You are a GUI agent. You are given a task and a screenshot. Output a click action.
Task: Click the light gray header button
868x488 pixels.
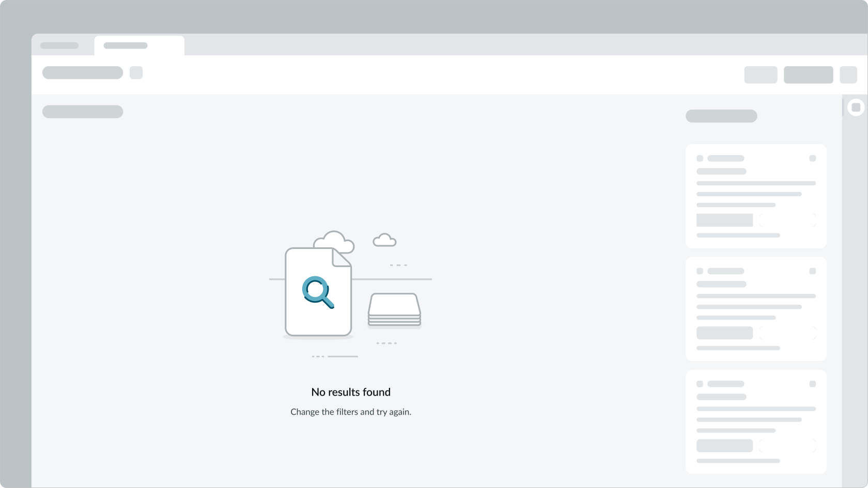point(761,75)
